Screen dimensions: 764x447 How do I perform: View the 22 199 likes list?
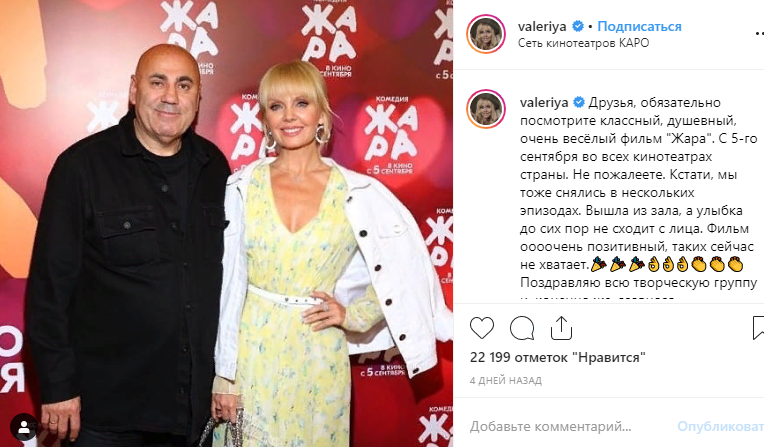(x=557, y=357)
